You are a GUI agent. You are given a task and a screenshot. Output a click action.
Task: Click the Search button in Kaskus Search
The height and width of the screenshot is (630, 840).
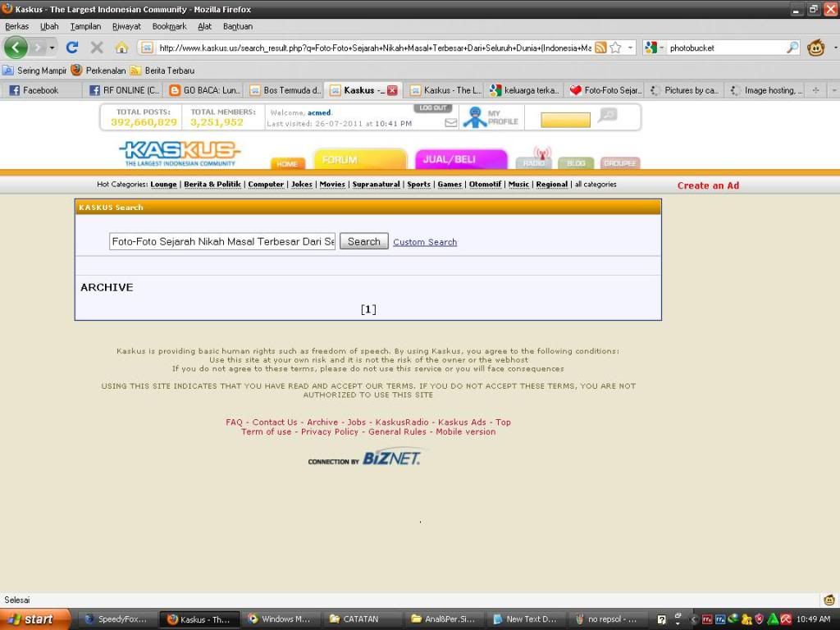[363, 242]
